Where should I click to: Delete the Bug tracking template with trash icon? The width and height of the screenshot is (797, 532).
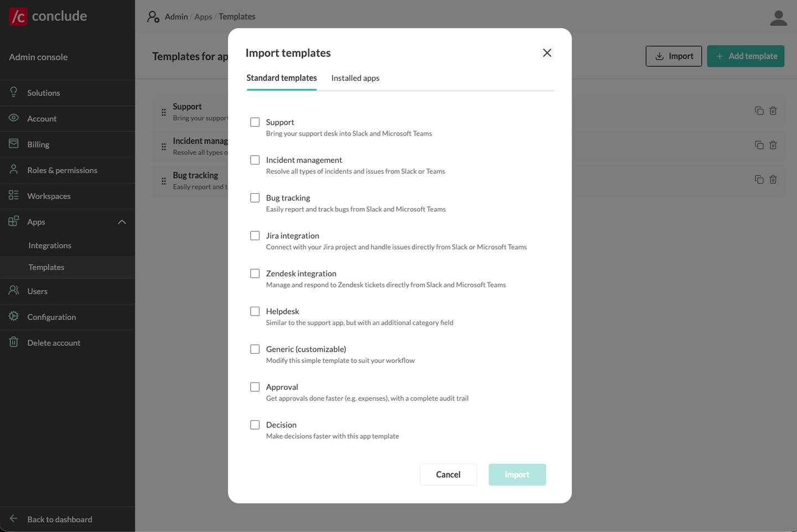[x=773, y=179]
